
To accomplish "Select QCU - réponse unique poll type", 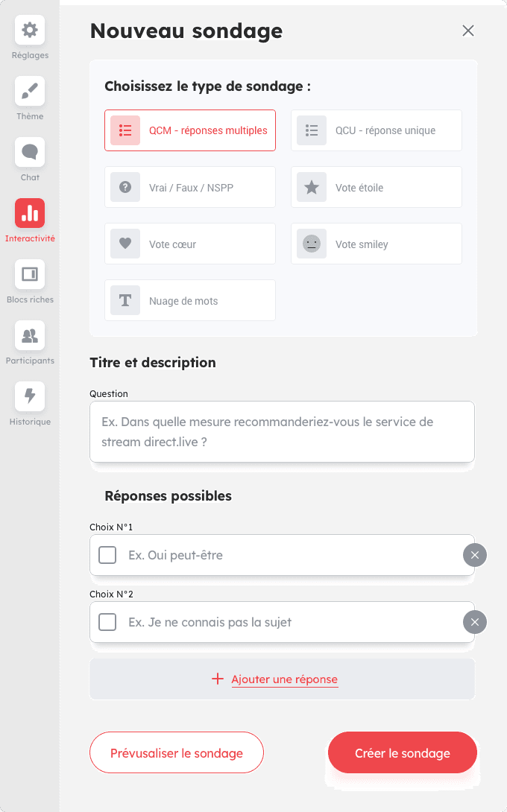I will 377,130.
